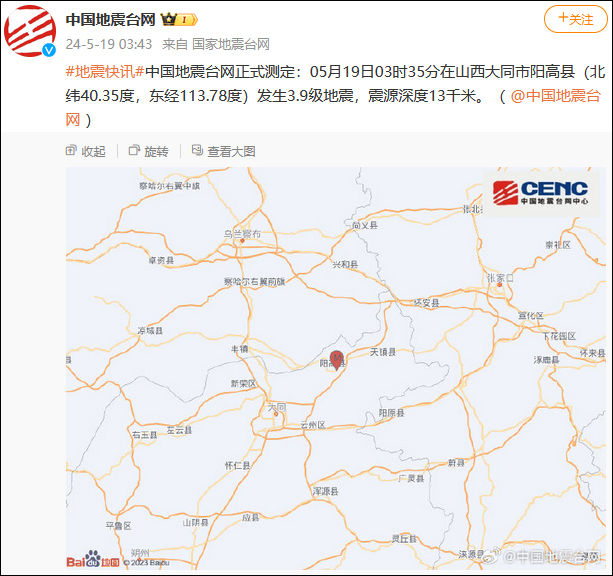Screen dimensions: 613x576
Task: Click the 大同 city marker on map
Action: 276,414
